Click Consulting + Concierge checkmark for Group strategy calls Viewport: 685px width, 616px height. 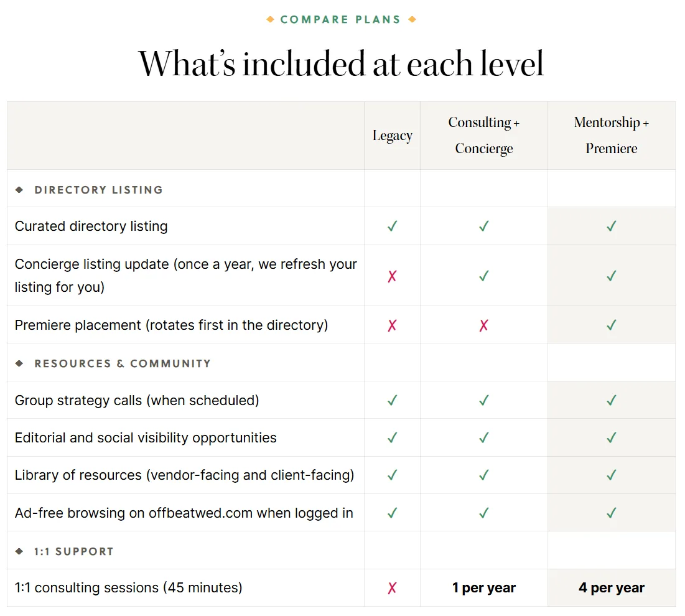point(483,400)
